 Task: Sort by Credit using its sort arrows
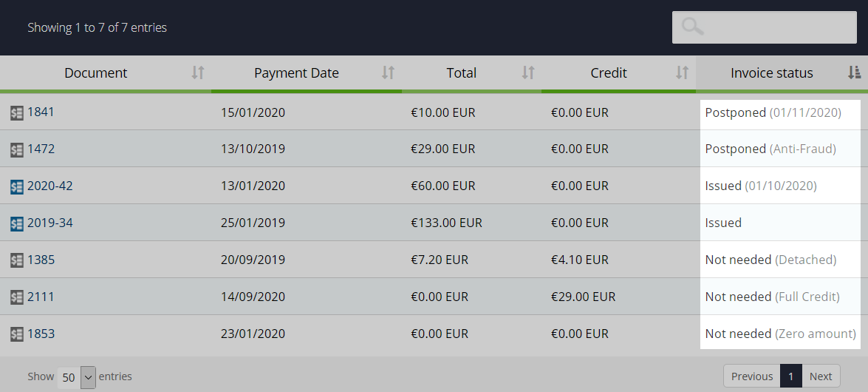point(682,72)
